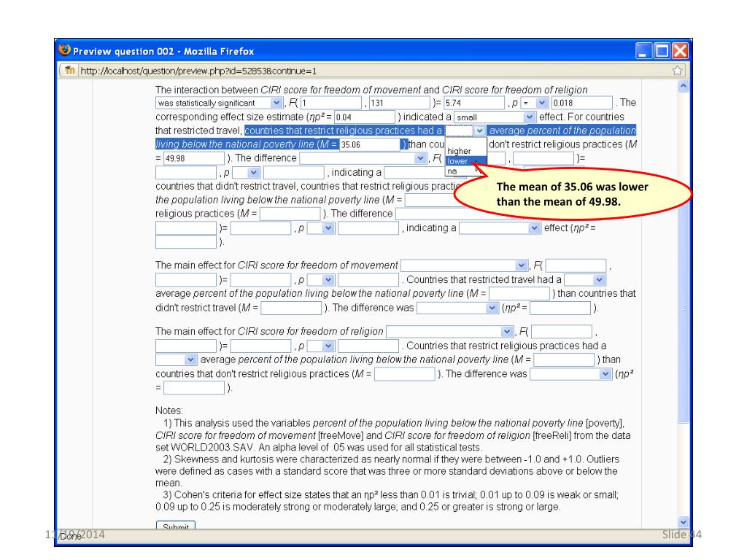
Task: Open dropdown after 'Countries that restricted travel had a'
Action: tap(585, 280)
